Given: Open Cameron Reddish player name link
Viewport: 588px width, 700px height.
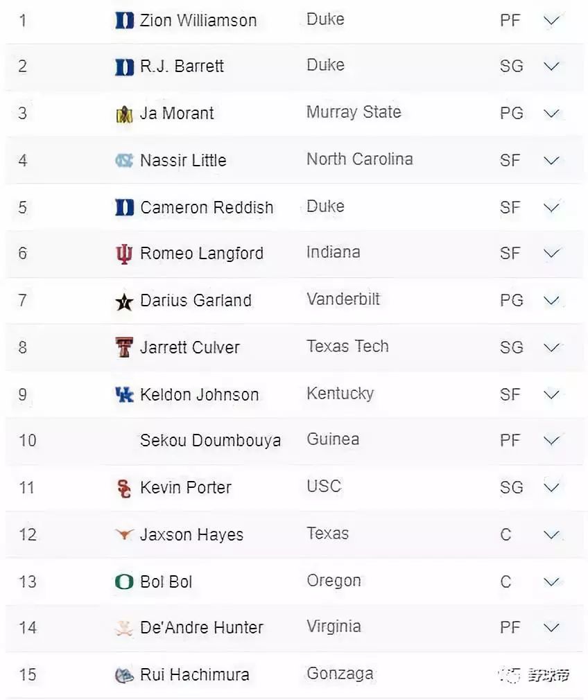Looking at the screenshot, I should pyautogui.click(x=207, y=208).
